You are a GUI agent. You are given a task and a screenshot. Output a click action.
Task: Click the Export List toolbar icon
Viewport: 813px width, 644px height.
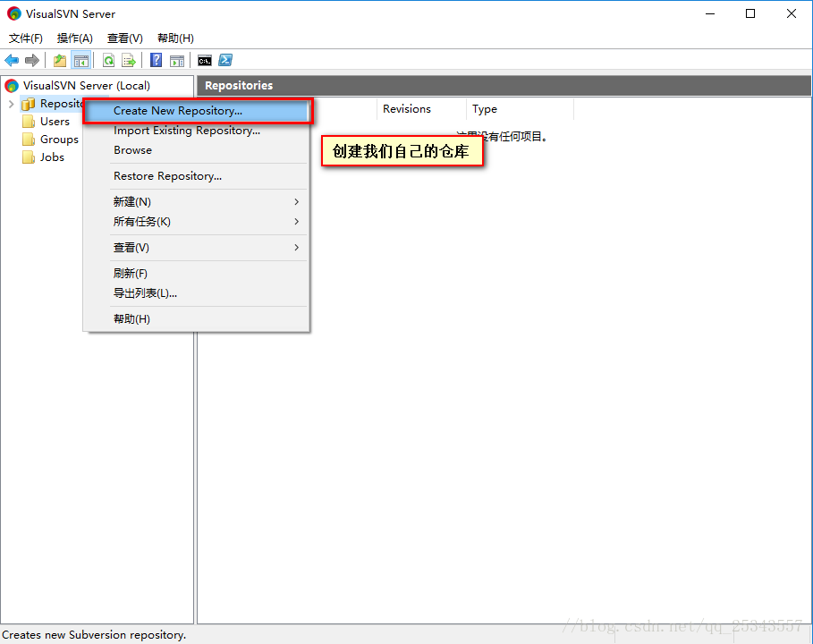click(x=128, y=61)
